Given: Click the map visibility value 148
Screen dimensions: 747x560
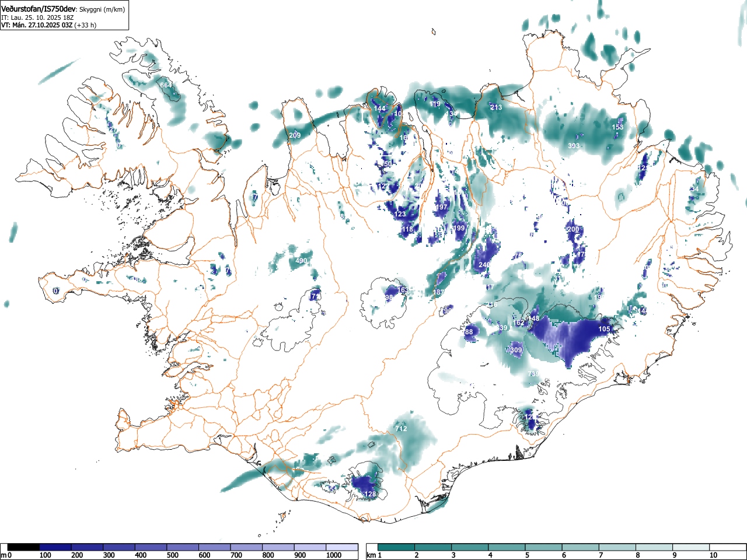Looking at the screenshot, I should point(533,318).
